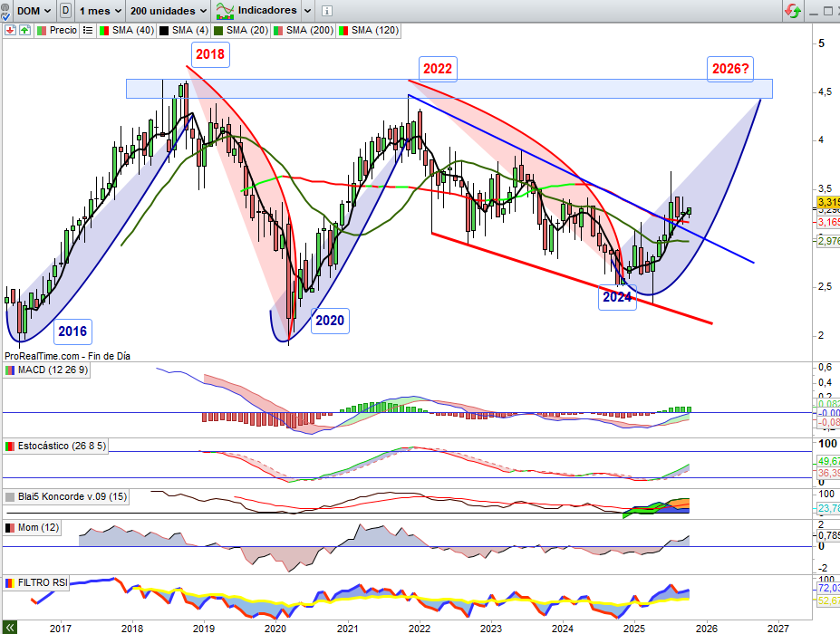Click double-arrow scroll-back icon at bottom left
This screenshot has height=634, width=840.
pyautogui.click(x=10, y=627)
